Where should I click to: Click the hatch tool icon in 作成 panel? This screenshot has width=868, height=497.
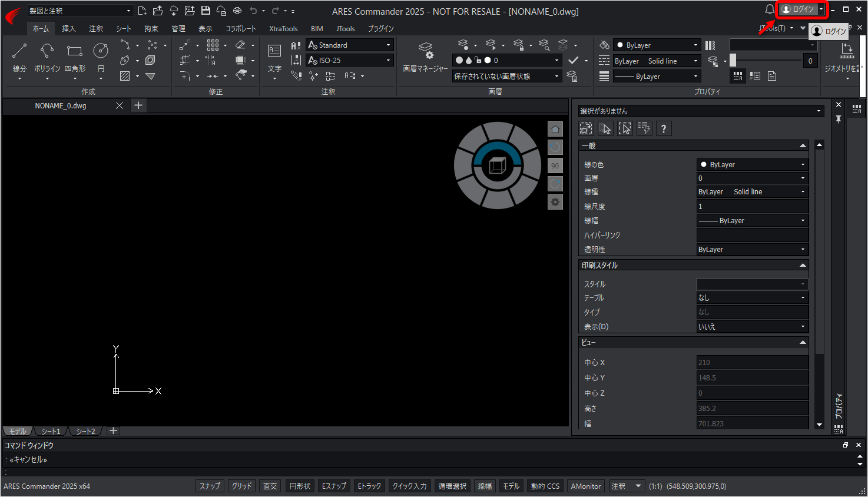coord(125,76)
